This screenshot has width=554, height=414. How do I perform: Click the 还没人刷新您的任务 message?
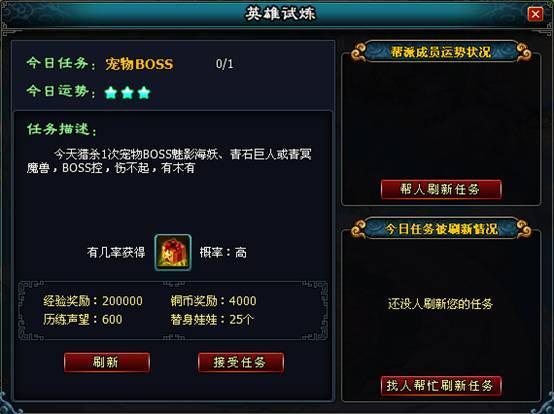click(440, 304)
